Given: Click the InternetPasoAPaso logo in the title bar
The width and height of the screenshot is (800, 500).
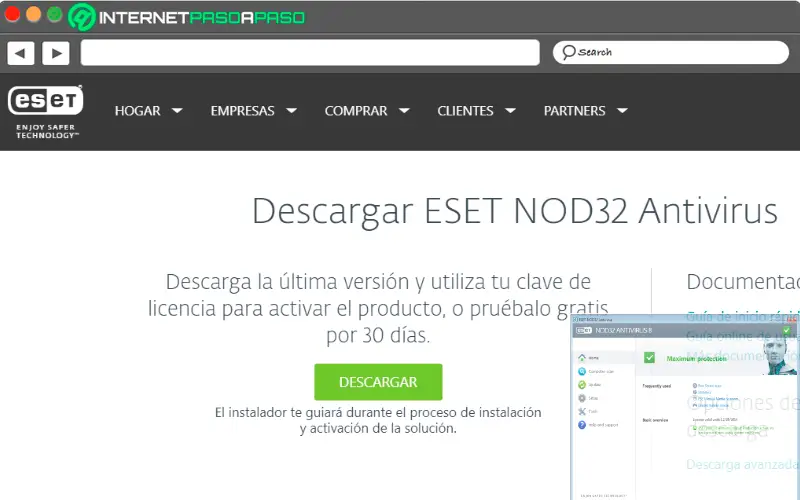Looking at the screenshot, I should 187,17.
